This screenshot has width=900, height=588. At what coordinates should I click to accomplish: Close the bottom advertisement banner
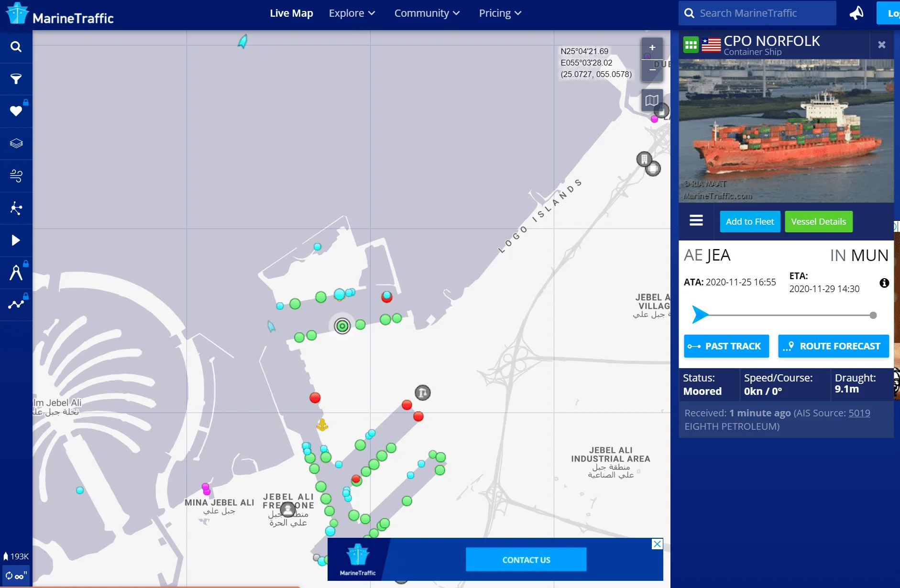tap(658, 544)
